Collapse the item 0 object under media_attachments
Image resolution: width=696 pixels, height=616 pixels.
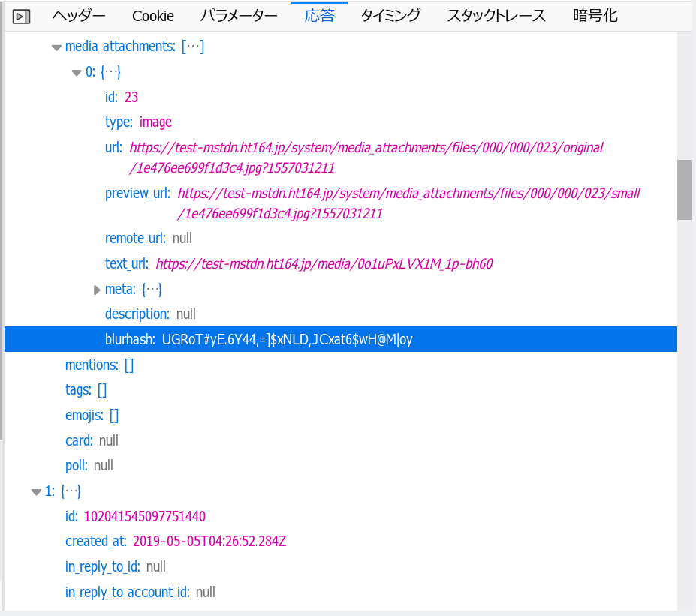pos(77,72)
